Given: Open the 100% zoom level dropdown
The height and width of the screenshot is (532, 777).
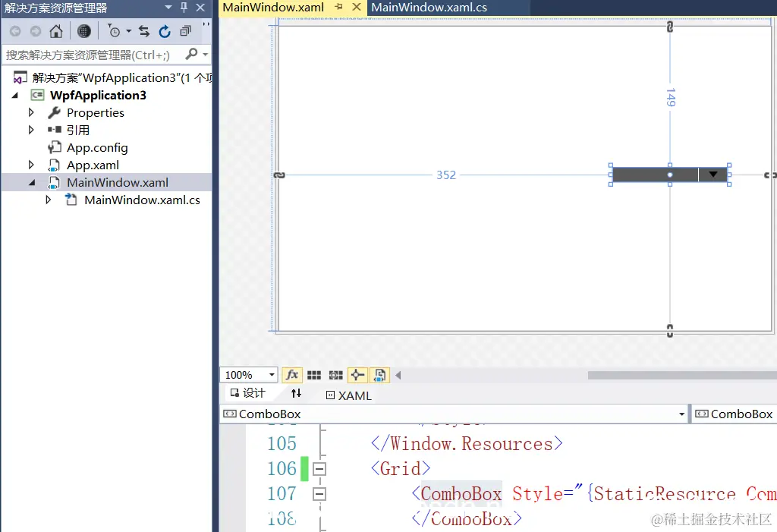Looking at the screenshot, I should [272, 375].
